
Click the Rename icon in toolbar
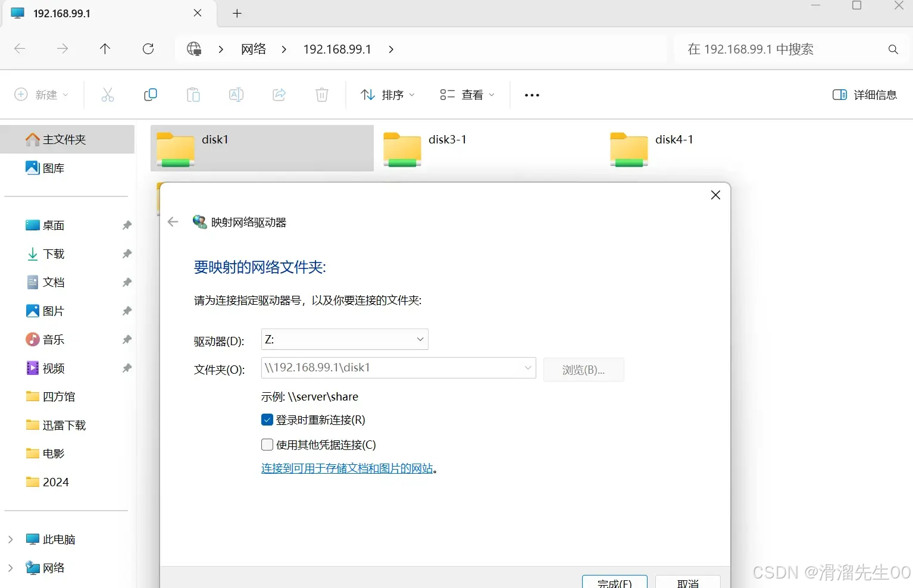point(236,95)
